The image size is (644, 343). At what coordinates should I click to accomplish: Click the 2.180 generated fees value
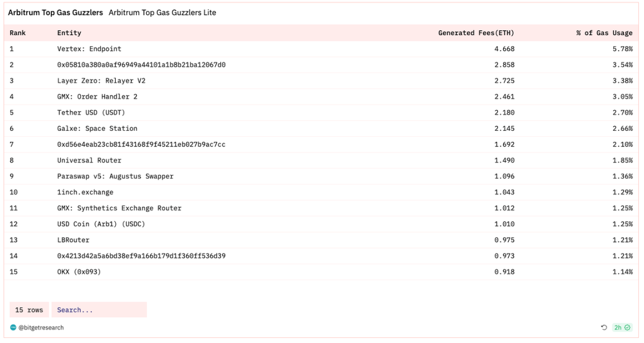pos(504,112)
